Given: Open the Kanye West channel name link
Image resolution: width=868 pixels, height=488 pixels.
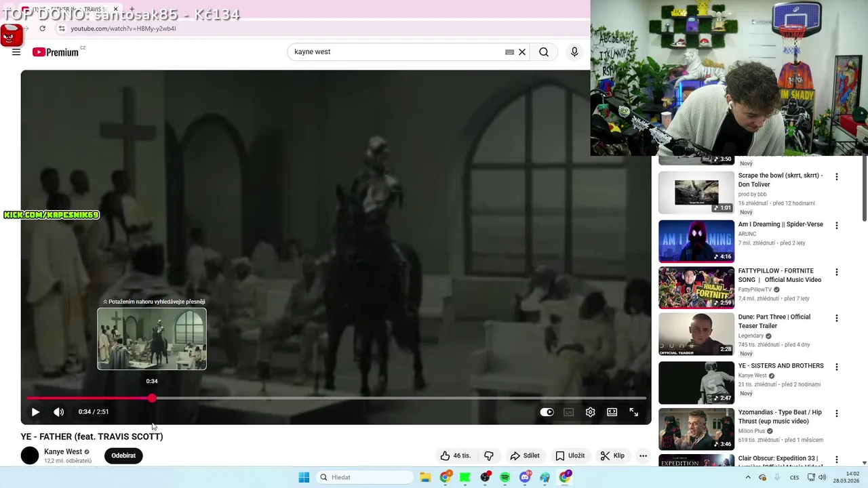Looking at the screenshot, I should click(x=63, y=452).
